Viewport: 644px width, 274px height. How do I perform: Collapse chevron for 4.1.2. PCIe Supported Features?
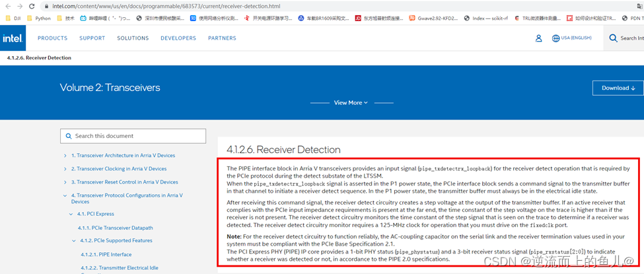(x=74, y=241)
